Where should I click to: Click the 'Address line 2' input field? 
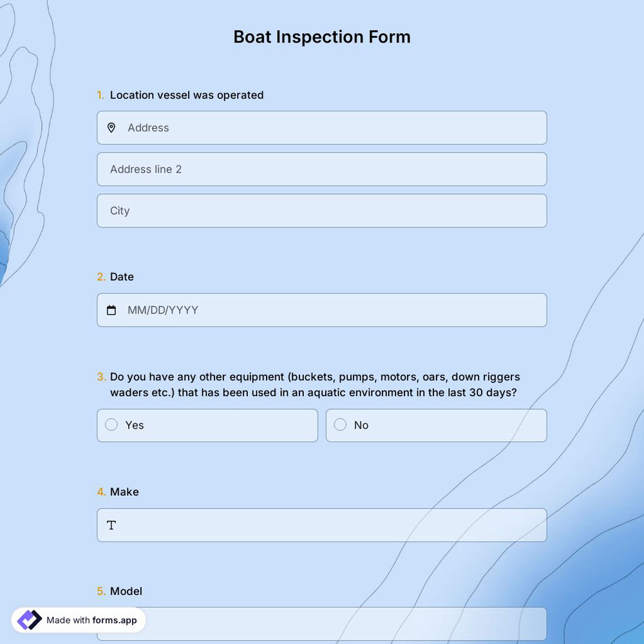(290, 169)
